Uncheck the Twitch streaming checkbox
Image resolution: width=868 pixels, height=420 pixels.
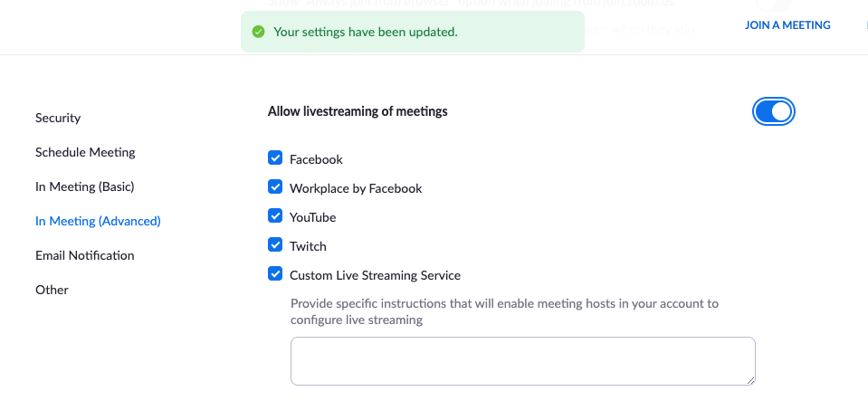(275, 244)
